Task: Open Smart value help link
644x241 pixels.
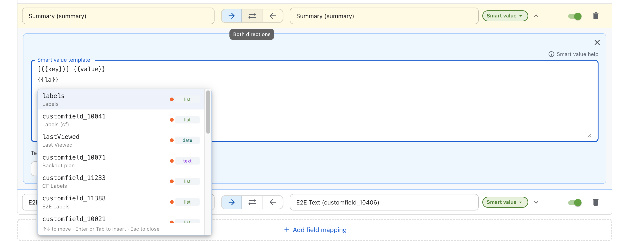Action: coord(573,54)
